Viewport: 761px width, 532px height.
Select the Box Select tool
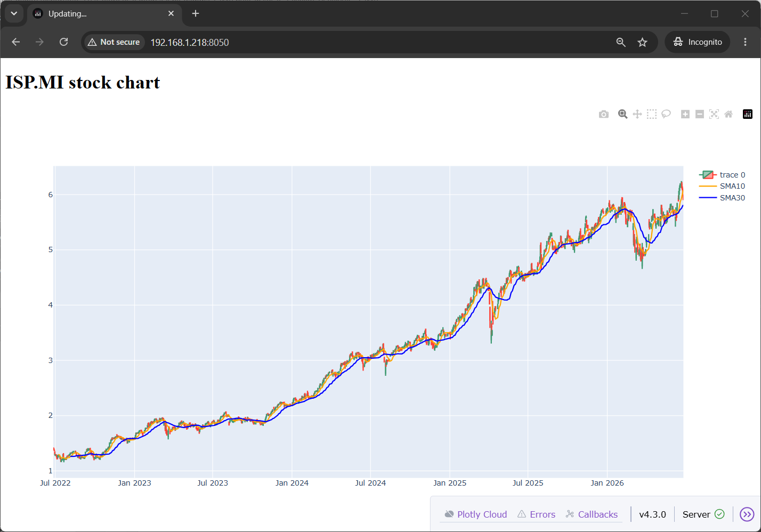pyautogui.click(x=651, y=114)
